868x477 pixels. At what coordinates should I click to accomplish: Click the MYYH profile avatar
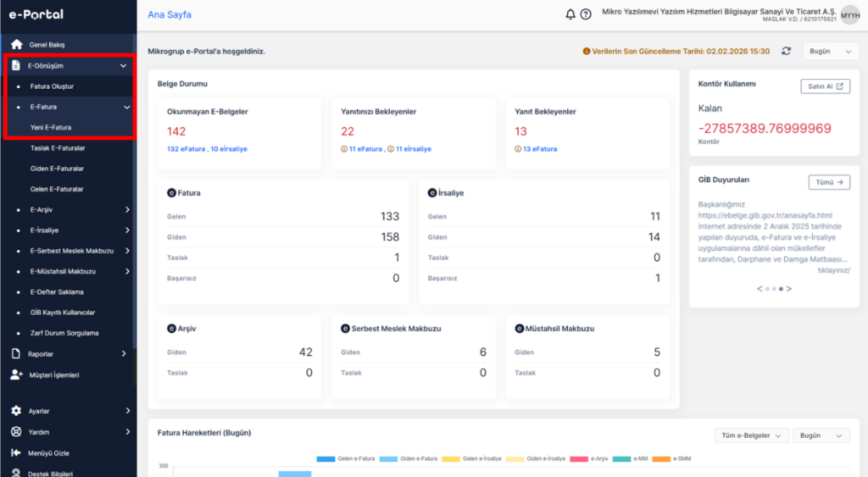849,15
